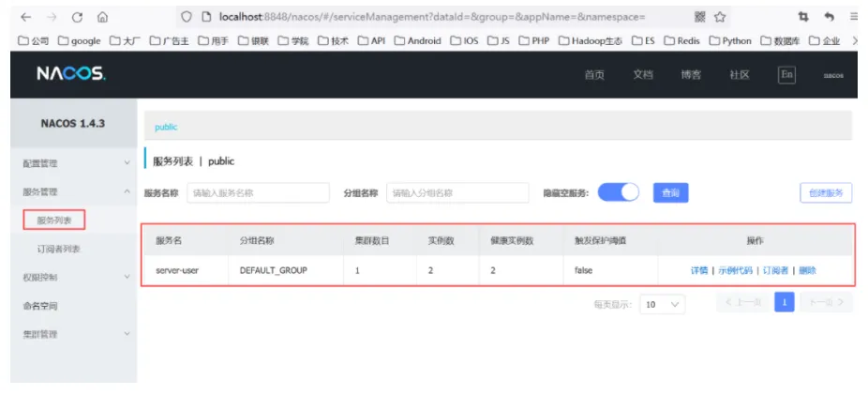Image resolution: width=868 pixels, height=410 pixels.
Task: Open 博客 in the Nacos header
Action: pyautogui.click(x=692, y=75)
